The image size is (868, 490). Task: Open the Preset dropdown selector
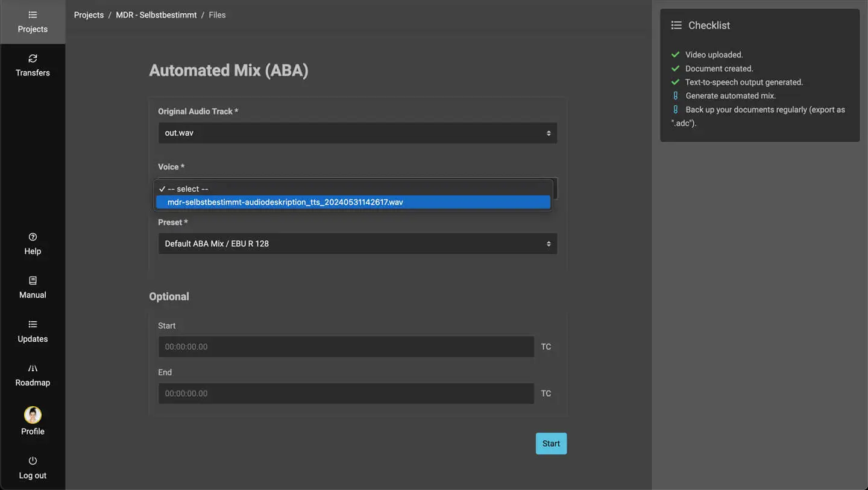pyautogui.click(x=357, y=244)
